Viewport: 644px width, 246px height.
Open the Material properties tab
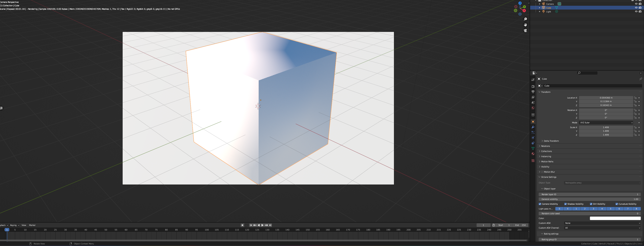[533, 154]
